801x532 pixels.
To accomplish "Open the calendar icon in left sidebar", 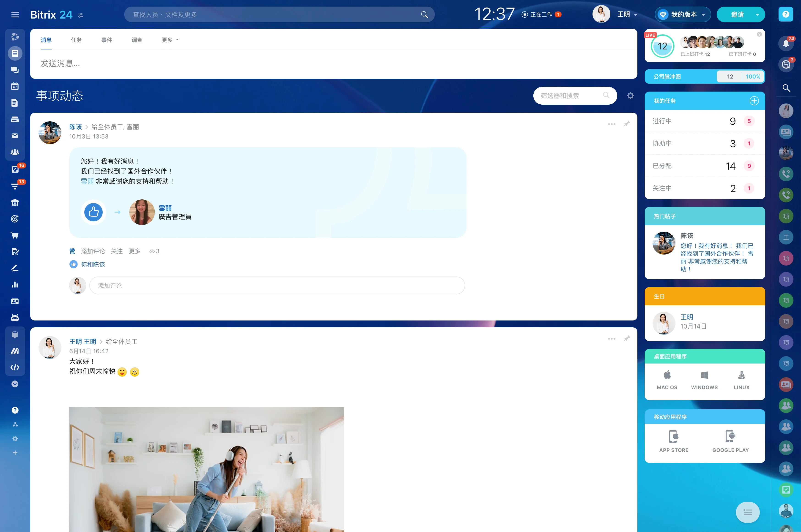I will click(x=15, y=86).
